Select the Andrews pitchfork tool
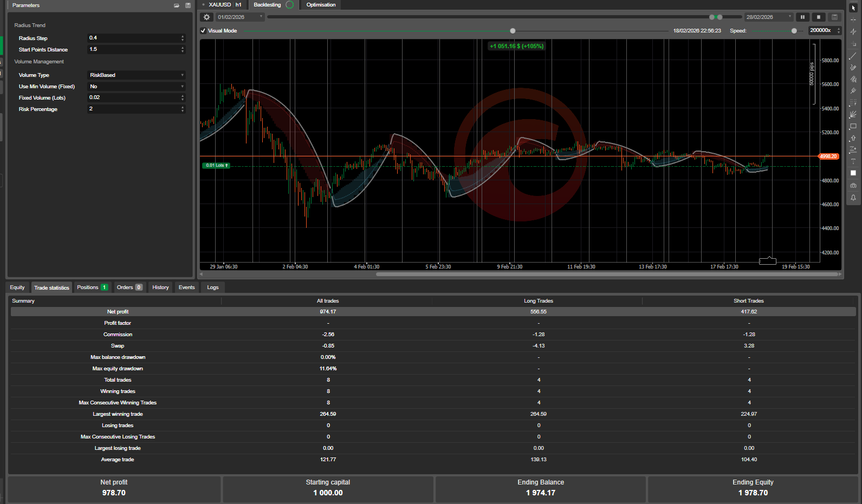 (853, 91)
